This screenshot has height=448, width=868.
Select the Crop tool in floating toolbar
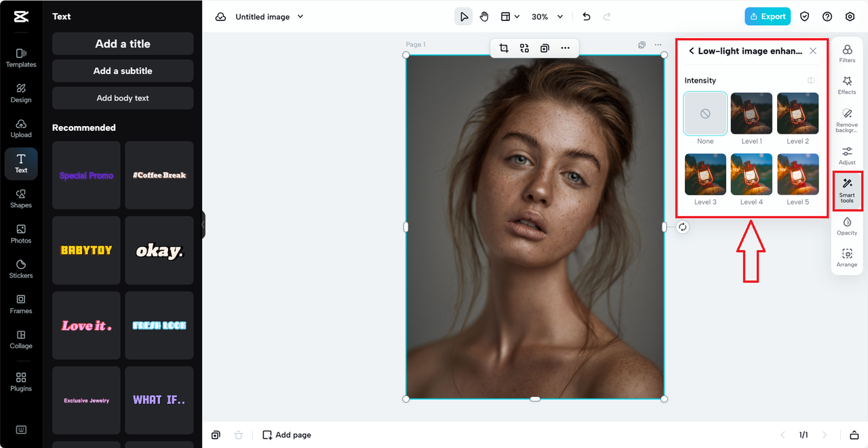click(x=504, y=48)
